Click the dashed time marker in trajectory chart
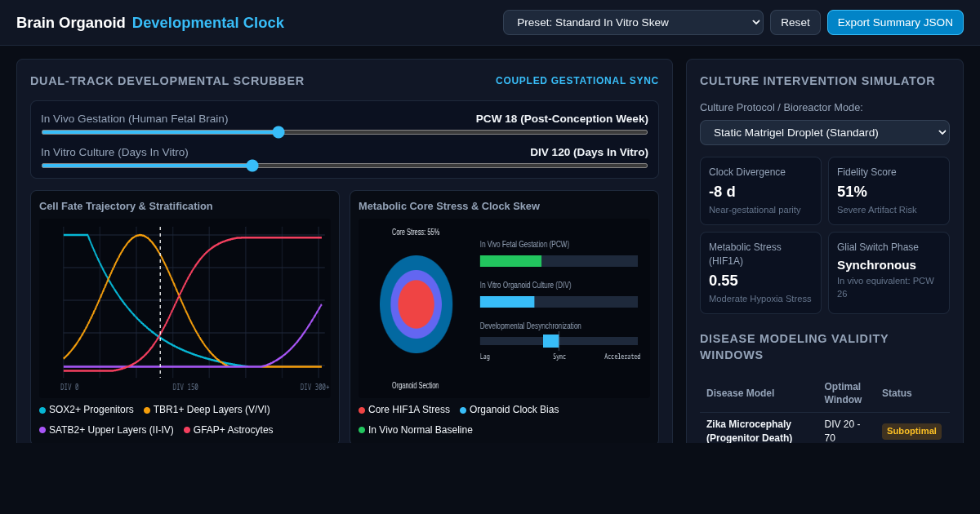This screenshot has height=514, width=980. tap(160, 302)
